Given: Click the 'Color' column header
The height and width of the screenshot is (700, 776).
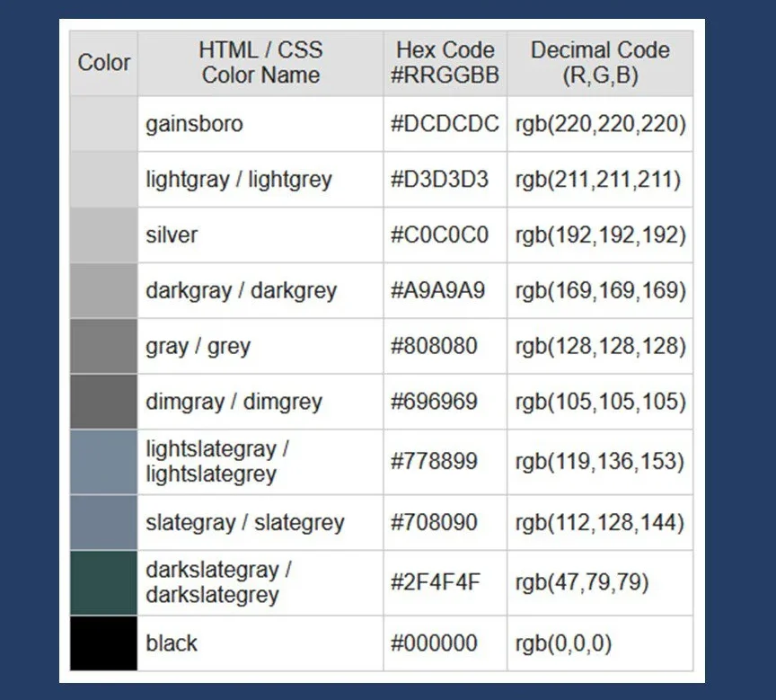Looking at the screenshot, I should pyautogui.click(x=103, y=64).
